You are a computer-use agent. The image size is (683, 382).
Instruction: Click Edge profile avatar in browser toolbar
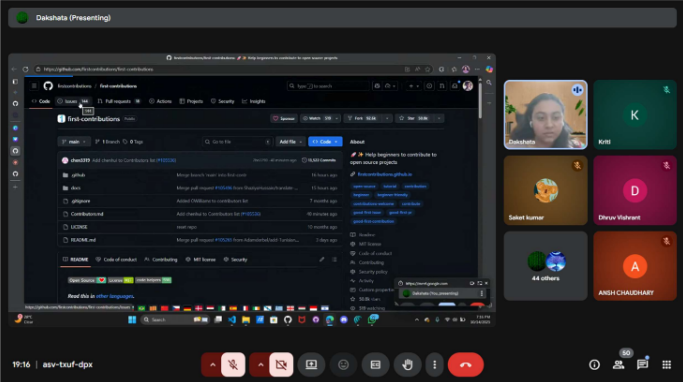pyautogui.click(x=466, y=69)
